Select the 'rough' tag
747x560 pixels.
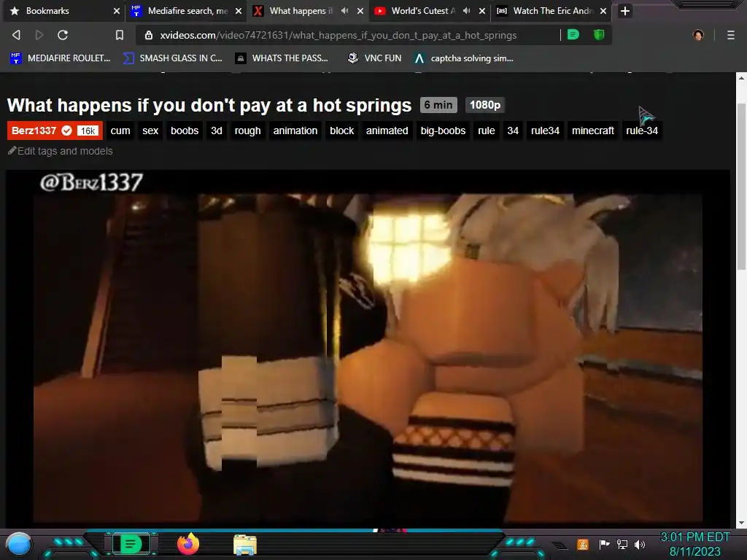(247, 131)
